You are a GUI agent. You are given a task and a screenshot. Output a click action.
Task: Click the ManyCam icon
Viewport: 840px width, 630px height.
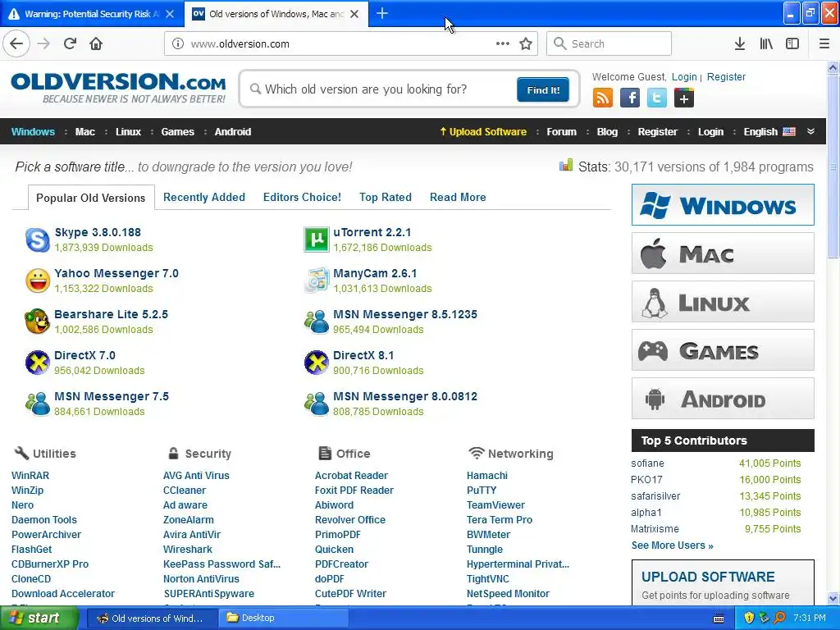(x=316, y=281)
